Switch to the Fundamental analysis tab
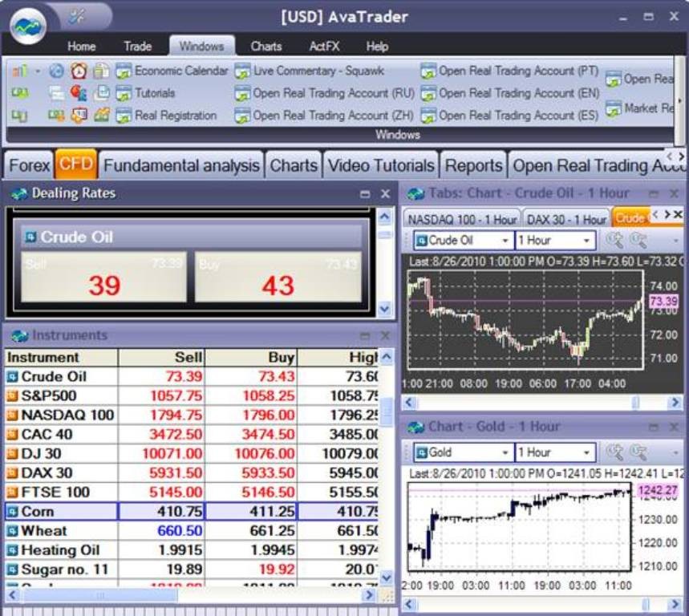This screenshot has height=616, width=689. click(x=182, y=166)
